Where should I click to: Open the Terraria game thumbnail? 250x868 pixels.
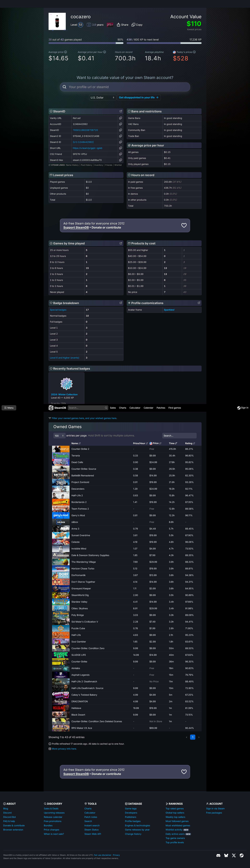tap(61, 456)
